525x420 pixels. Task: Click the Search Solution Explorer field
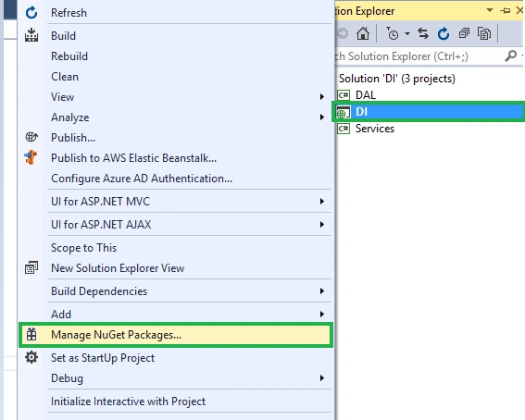[x=419, y=56]
